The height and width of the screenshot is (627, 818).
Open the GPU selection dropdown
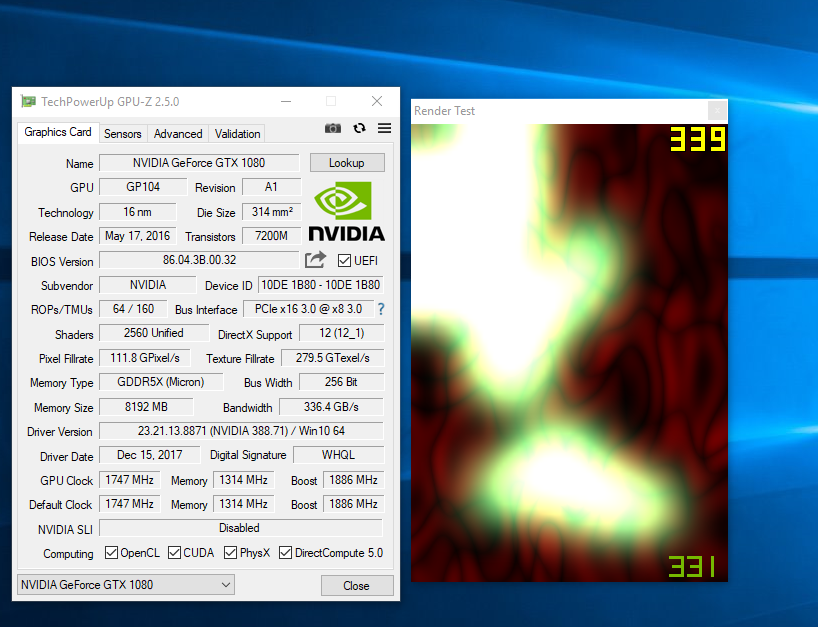pos(126,585)
